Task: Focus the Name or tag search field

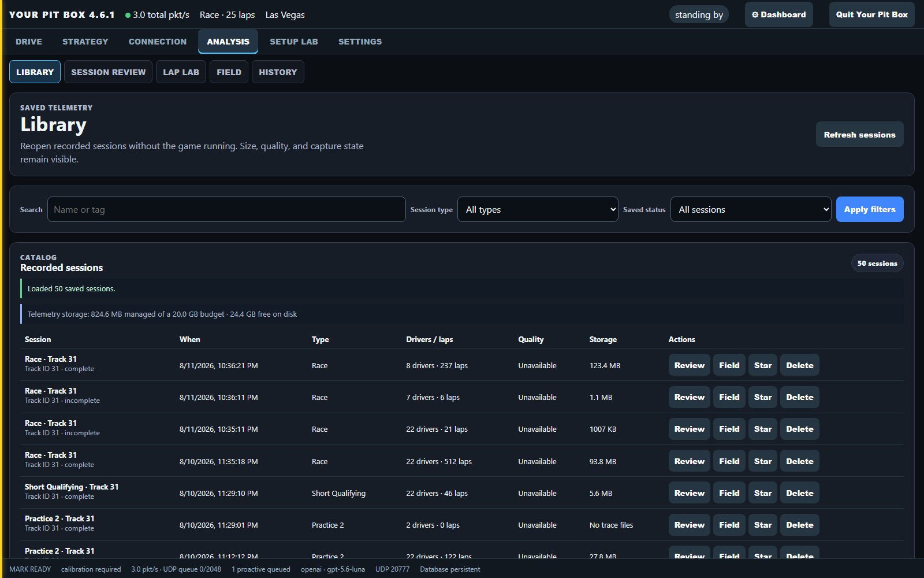Action: (x=226, y=209)
